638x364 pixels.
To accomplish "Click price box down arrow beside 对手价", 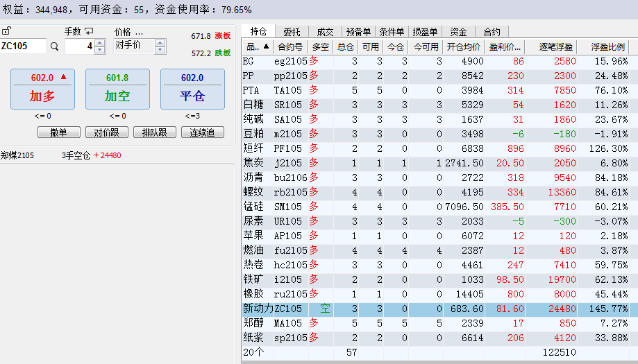I will coord(160,50).
